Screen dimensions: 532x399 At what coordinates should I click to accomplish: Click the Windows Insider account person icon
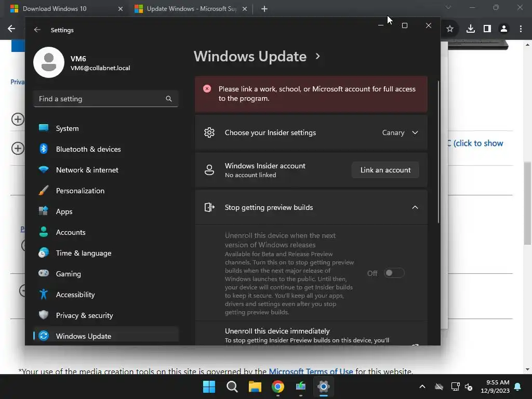[x=209, y=170]
